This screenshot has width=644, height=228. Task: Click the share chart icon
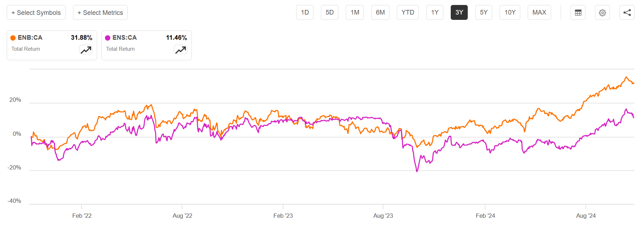(627, 13)
